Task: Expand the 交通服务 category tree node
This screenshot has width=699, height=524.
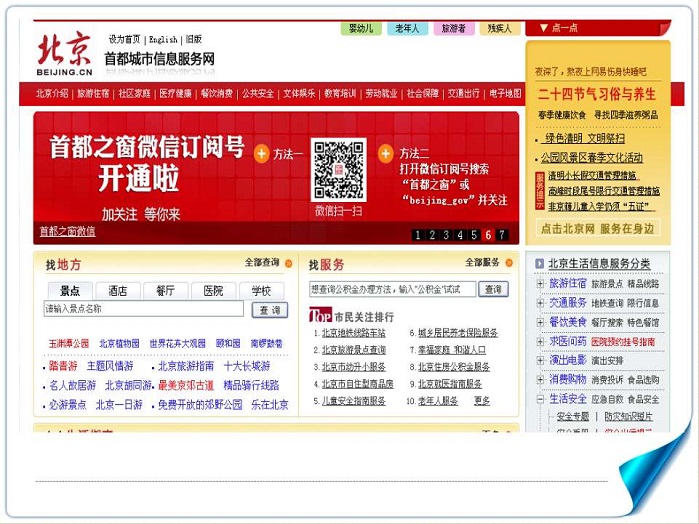Action: click(x=540, y=303)
